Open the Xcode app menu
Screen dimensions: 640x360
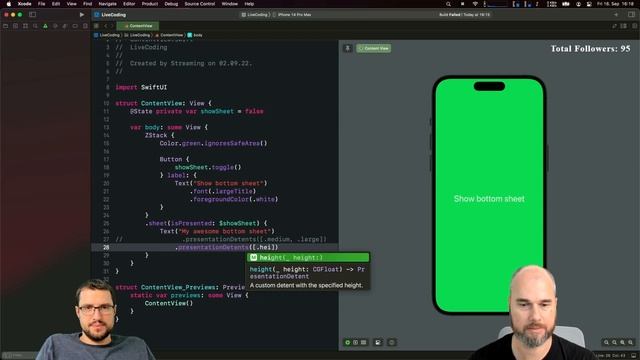[24, 4]
